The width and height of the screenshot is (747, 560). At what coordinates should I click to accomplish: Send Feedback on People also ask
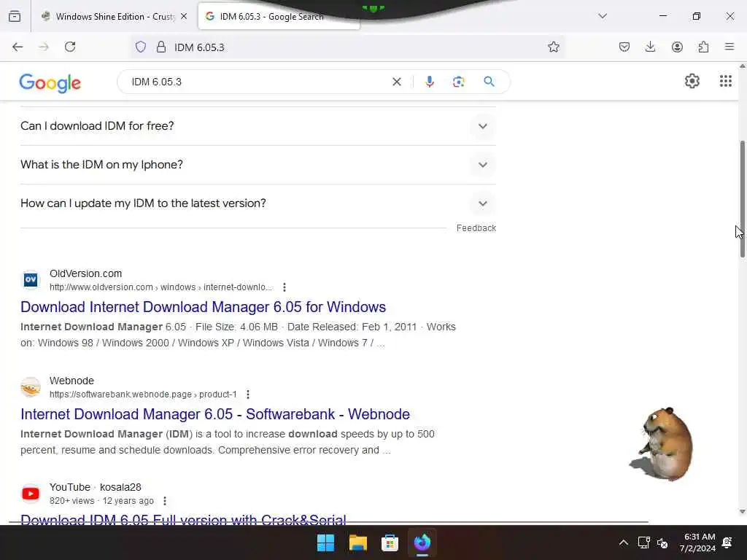476,228
